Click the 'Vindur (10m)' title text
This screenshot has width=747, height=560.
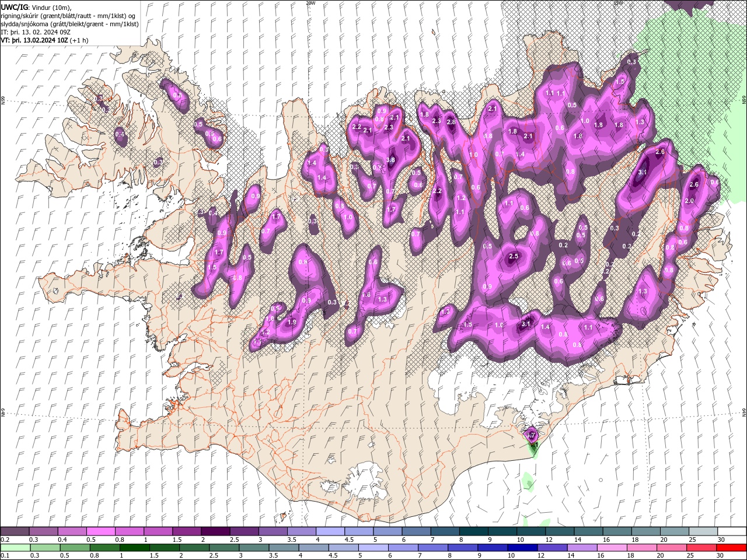(x=50, y=7)
